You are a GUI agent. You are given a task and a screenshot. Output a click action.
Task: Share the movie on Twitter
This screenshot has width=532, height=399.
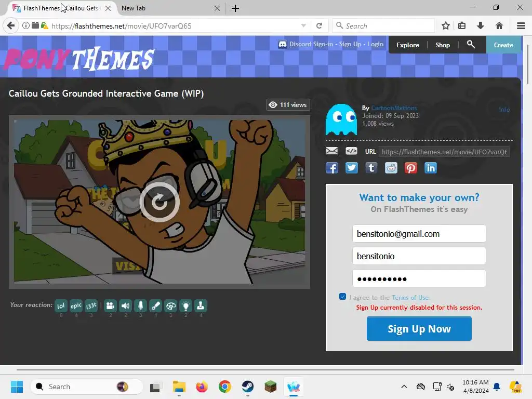coord(352,168)
